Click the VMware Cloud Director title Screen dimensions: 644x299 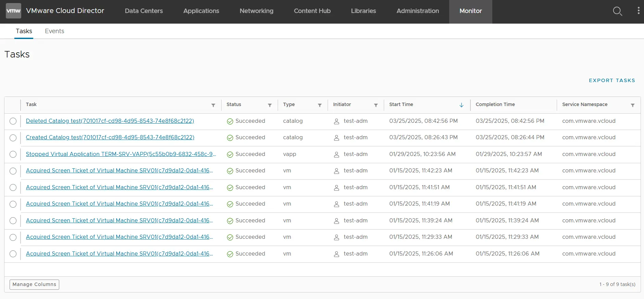[x=65, y=11]
